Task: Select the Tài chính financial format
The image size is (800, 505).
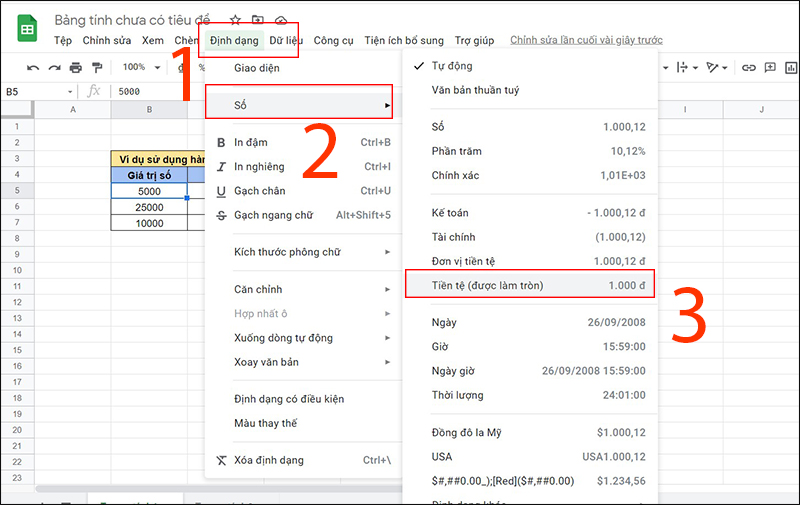Action: point(530,237)
